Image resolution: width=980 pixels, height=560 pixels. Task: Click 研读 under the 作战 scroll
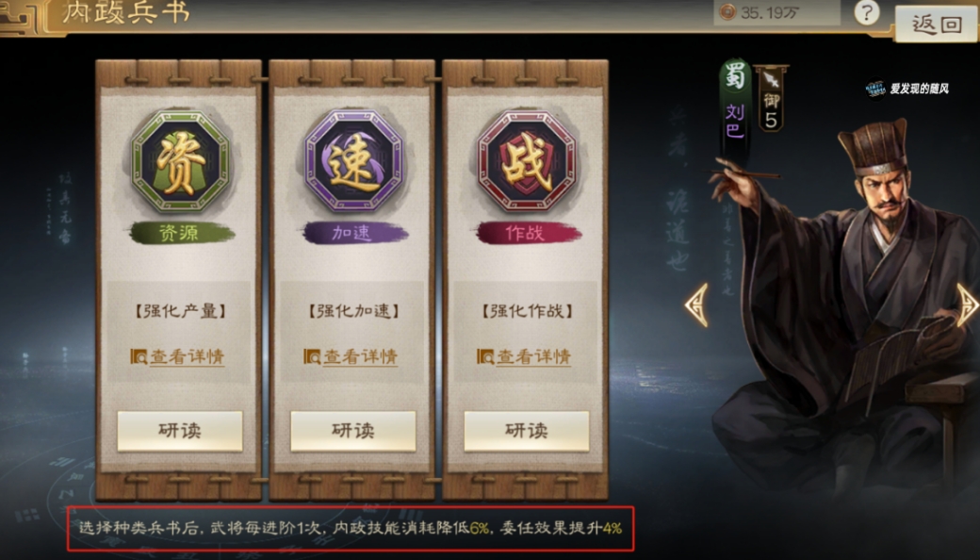(526, 431)
